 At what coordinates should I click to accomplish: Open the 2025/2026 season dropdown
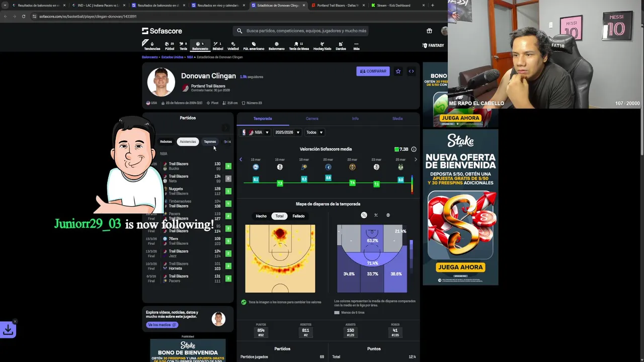pyautogui.click(x=287, y=132)
